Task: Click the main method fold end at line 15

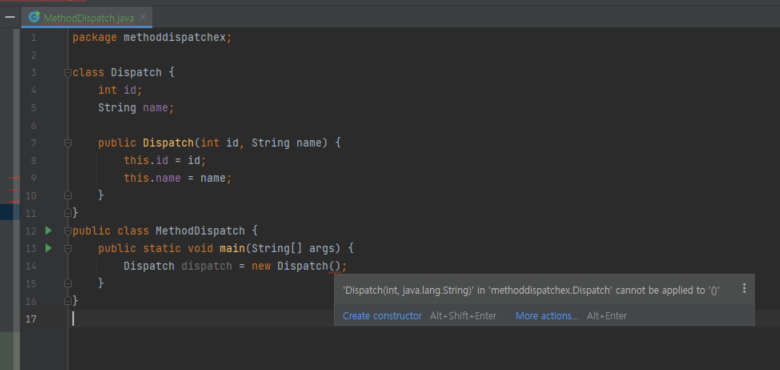Action: pyautogui.click(x=68, y=283)
